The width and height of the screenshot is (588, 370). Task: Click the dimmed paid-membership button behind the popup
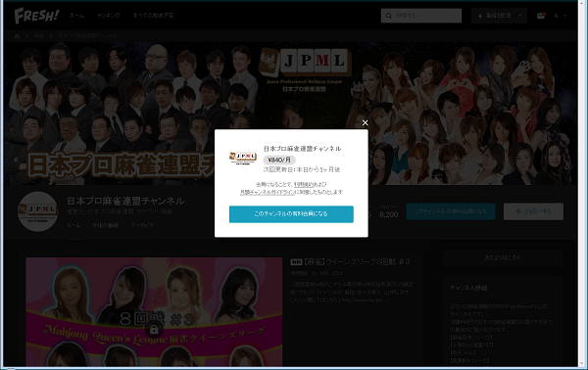pos(451,211)
